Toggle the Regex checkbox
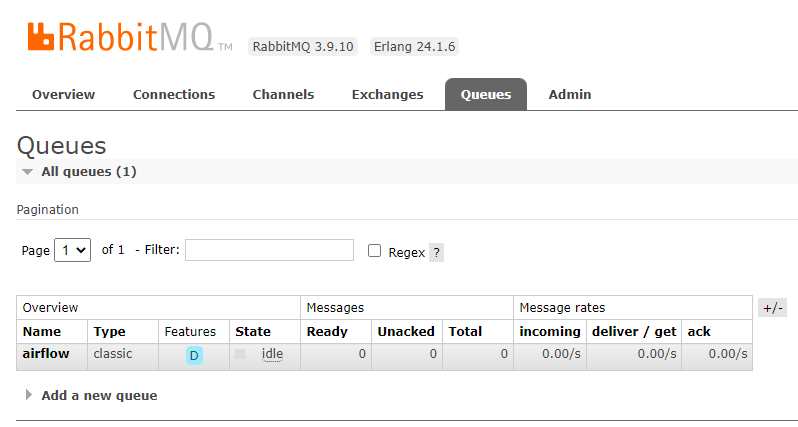This screenshot has width=798, height=427. pos(375,250)
